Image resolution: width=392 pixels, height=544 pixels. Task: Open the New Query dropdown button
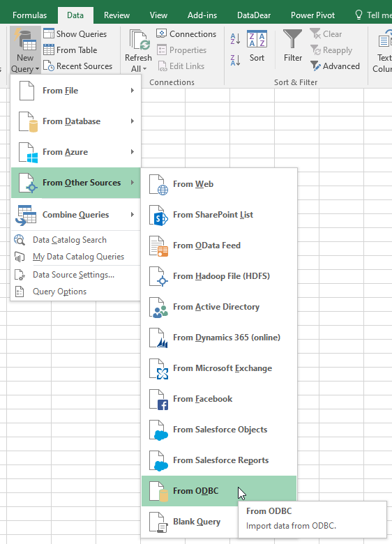[25, 50]
